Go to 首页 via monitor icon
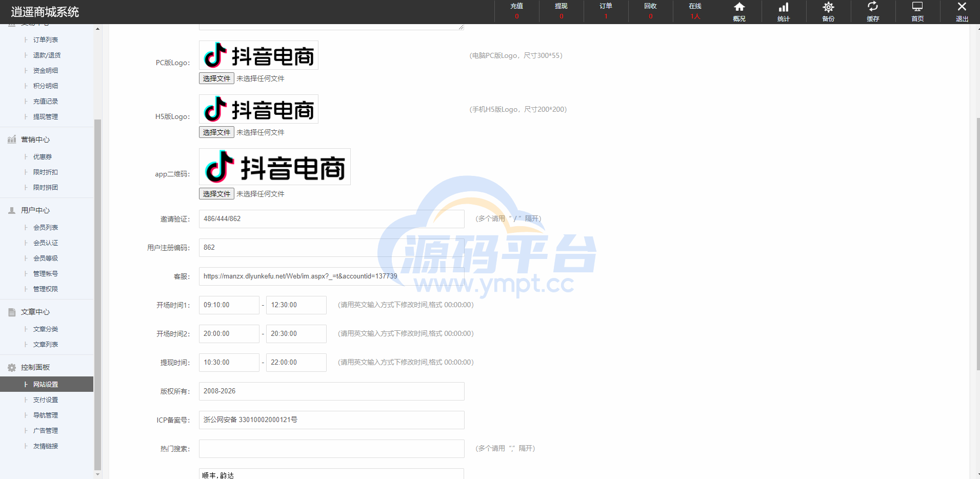This screenshot has width=980, height=479. [917, 7]
